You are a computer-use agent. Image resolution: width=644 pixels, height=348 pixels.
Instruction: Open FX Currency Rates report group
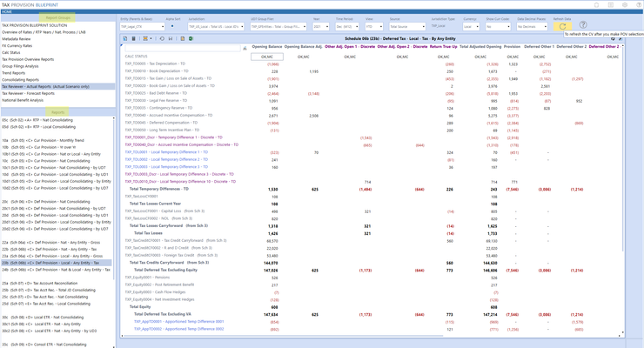point(17,45)
